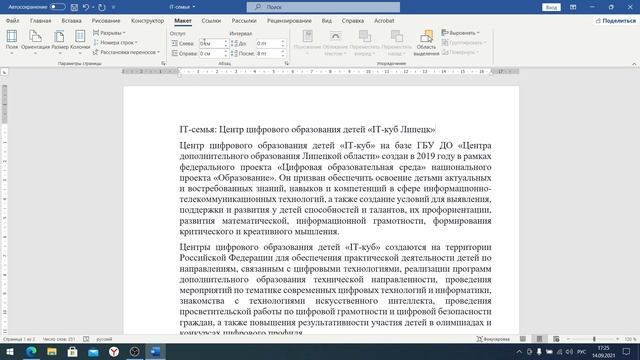Open File Explorer from the taskbar
The height and width of the screenshot is (360, 640).
click(x=52, y=352)
